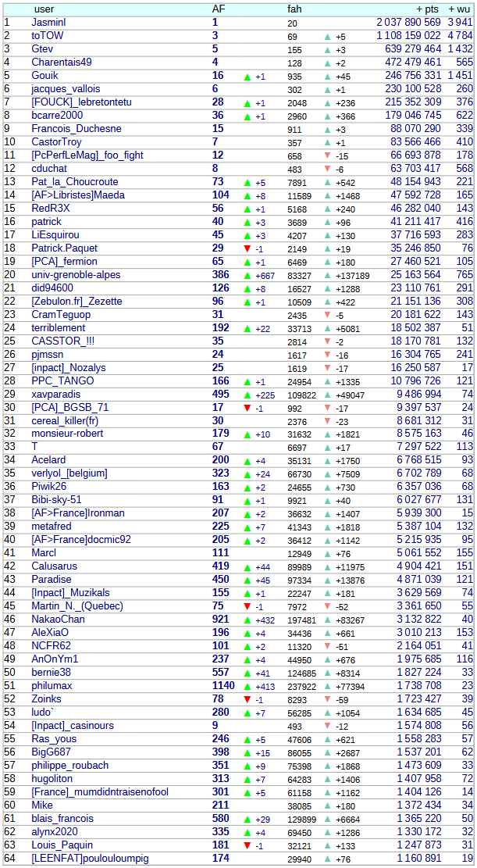Click the red down arrow beside Louis_Paquin's AF rank

tap(247, 845)
